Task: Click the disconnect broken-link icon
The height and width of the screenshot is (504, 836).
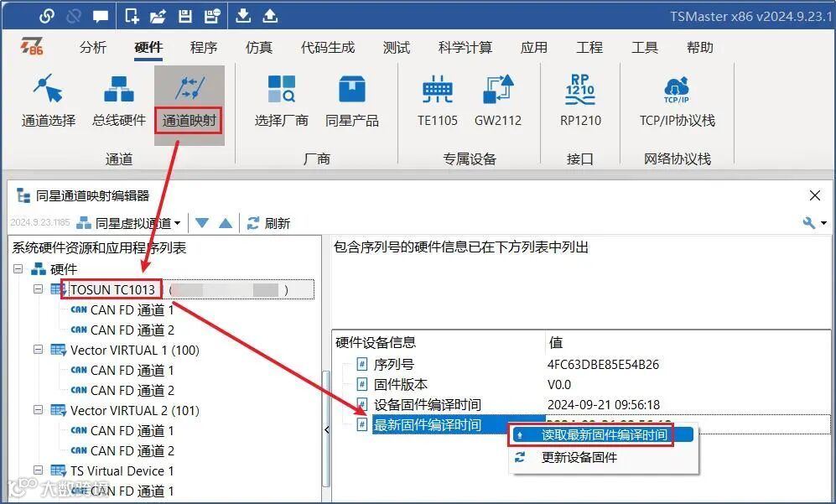Action: pyautogui.click(x=73, y=16)
